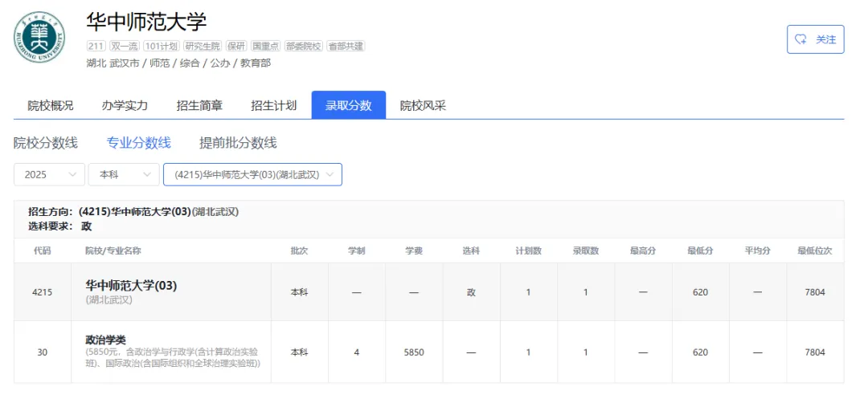Open the 招生简章 tab
This screenshot has height=399, width=868.
[x=199, y=105]
